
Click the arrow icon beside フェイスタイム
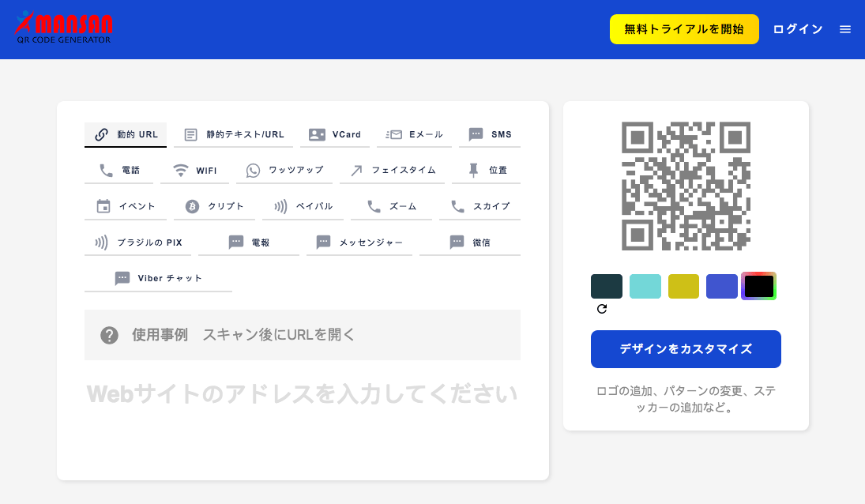pos(356,171)
